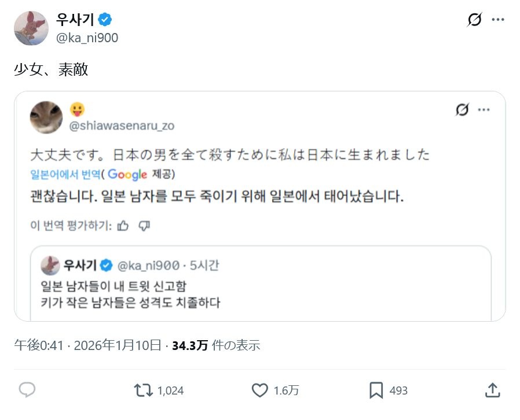Click 우사기 profile avatar at top
This screenshot has height=420, width=520.
click(x=31, y=27)
